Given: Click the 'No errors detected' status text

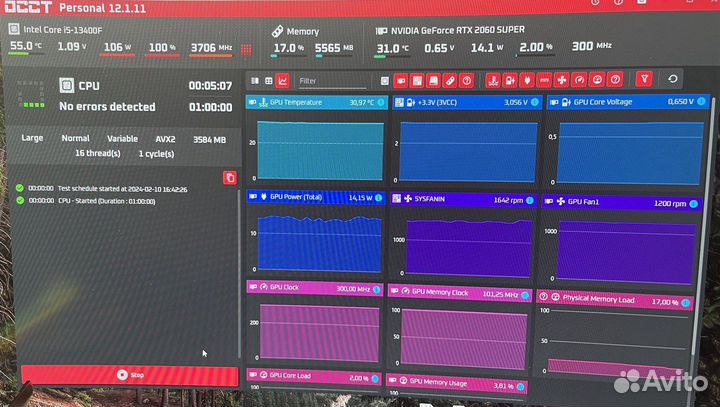Looking at the screenshot, I should [x=107, y=107].
